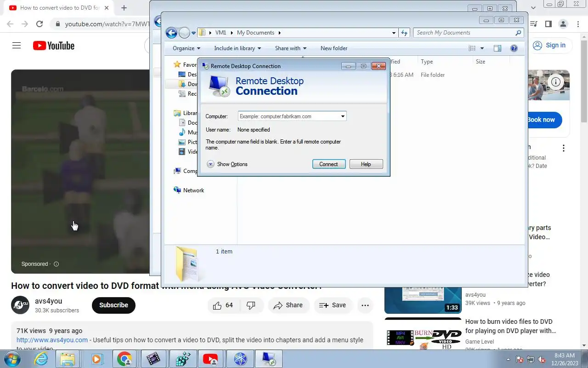Click the search magnifier in My Documents
Image resolution: width=588 pixels, height=368 pixels.
[x=519, y=33]
